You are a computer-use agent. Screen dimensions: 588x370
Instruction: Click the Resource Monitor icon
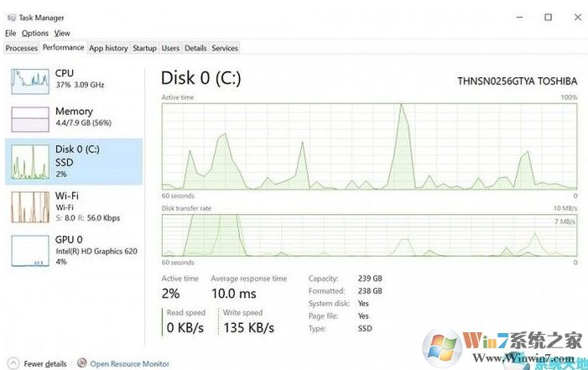tap(81, 363)
